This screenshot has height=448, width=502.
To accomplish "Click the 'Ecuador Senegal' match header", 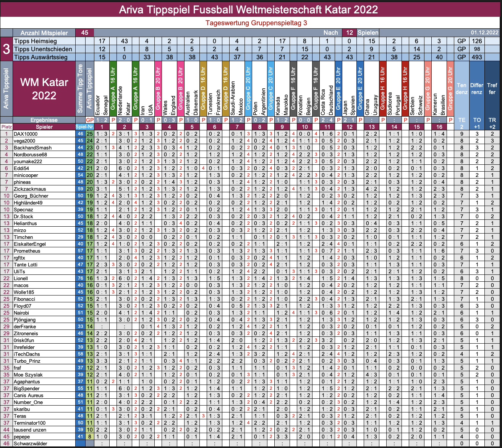I will coord(102,89).
